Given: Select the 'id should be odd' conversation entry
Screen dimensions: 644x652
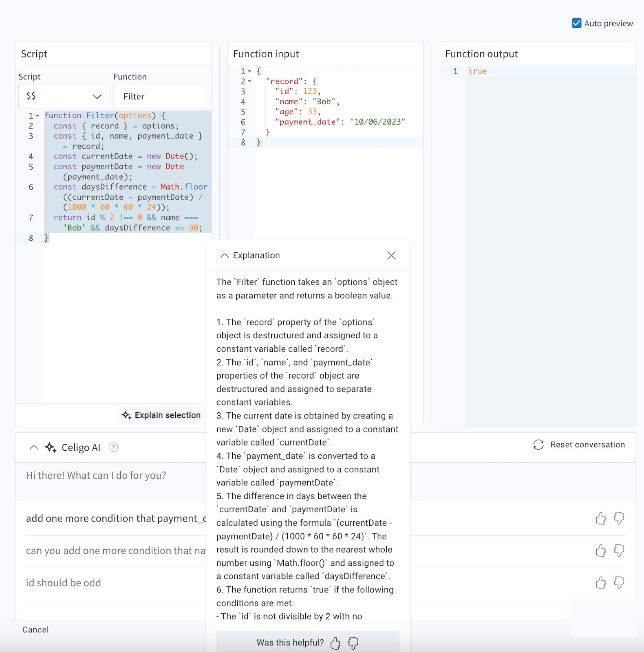Looking at the screenshot, I should pos(64,583).
